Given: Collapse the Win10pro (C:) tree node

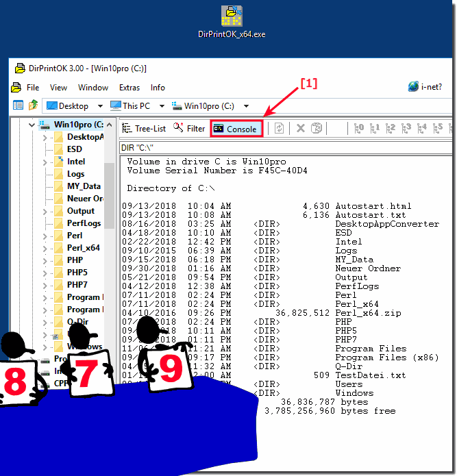Looking at the screenshot, I should 32,125.
